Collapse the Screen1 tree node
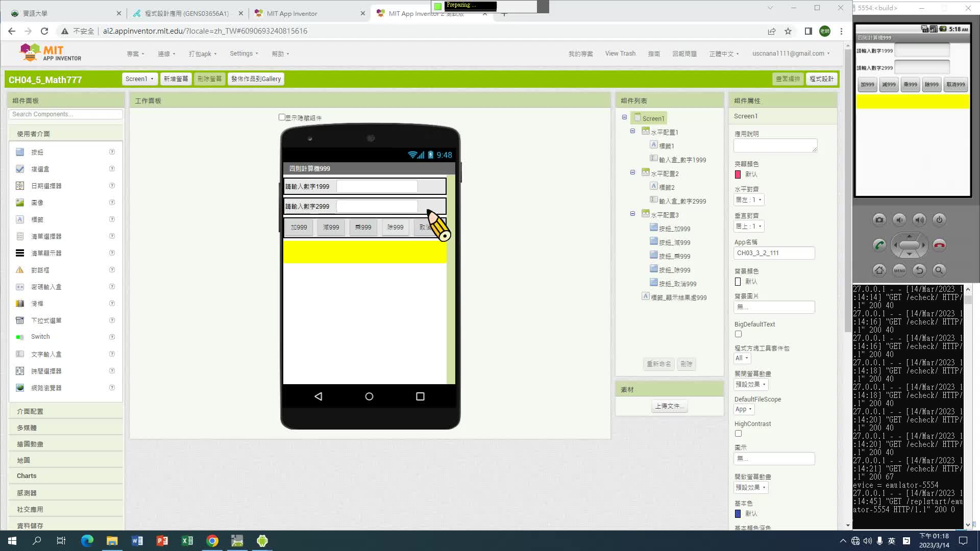Image resolution: width=980 pixels, height=551 pixels. 624,117
